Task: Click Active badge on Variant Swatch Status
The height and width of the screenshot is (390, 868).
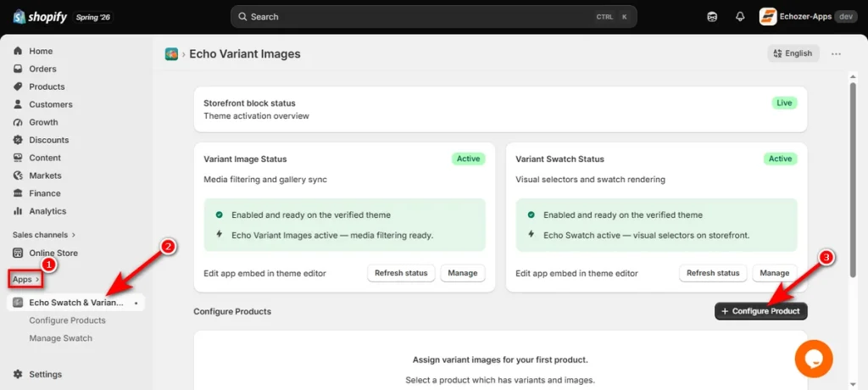Action: (x=781, y=159)
